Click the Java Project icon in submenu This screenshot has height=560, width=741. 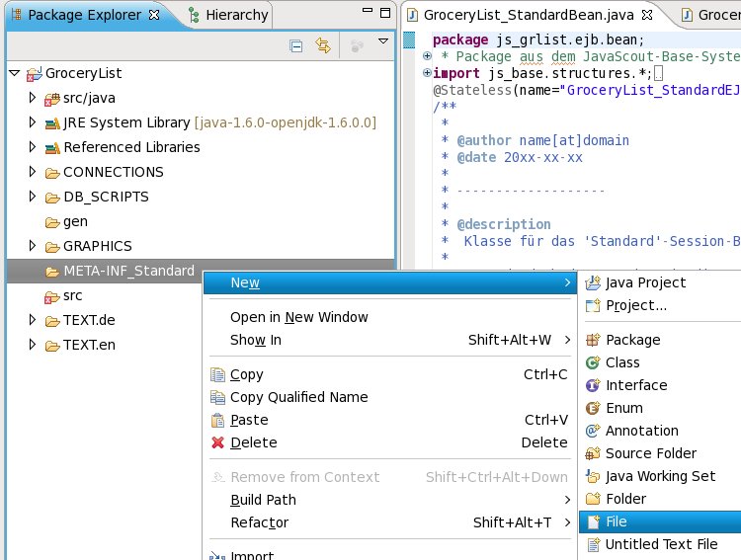593,282
